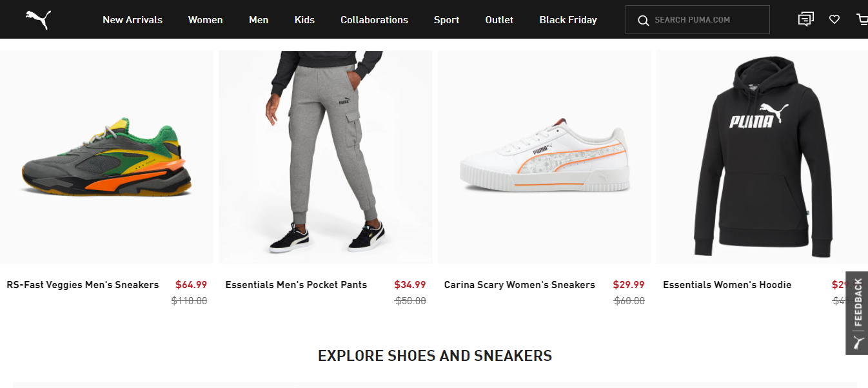
Task: Open the chat support icon
Action: click(805, 19)
